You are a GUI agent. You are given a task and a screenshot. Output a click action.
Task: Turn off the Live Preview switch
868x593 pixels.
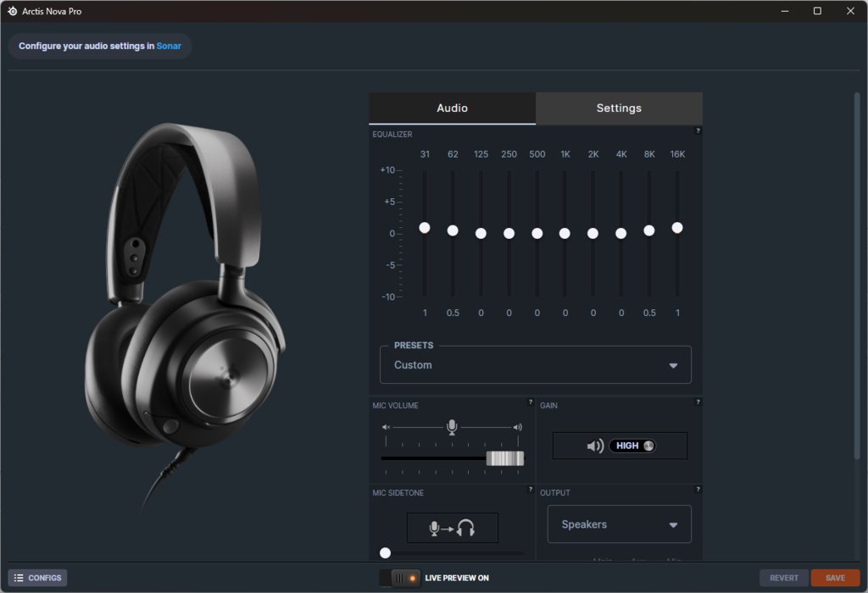(x=400, y=578)
